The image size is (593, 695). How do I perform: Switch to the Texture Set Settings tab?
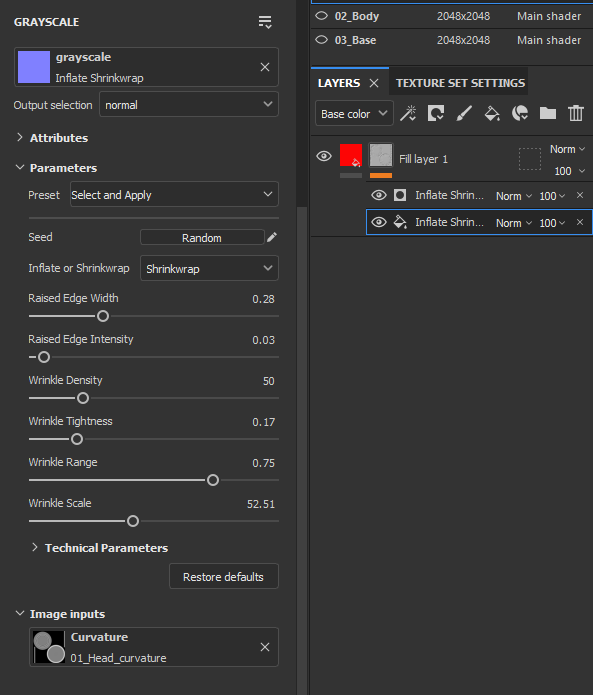click(x=460, y=83)
